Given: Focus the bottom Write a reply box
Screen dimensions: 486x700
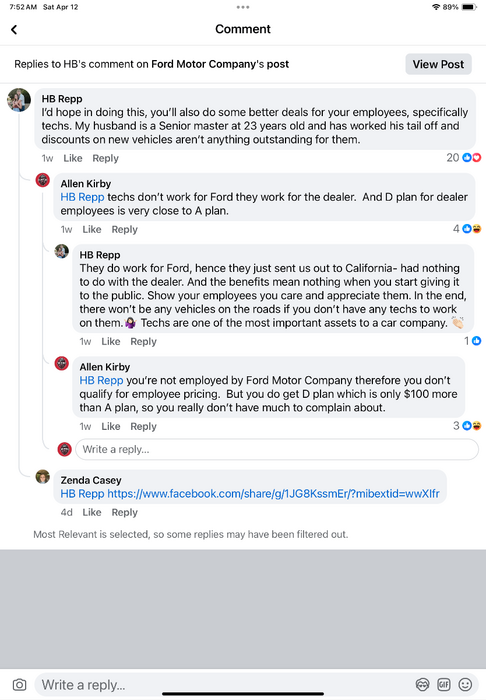Looking at the screenshot, I should (x=223, y=684).
